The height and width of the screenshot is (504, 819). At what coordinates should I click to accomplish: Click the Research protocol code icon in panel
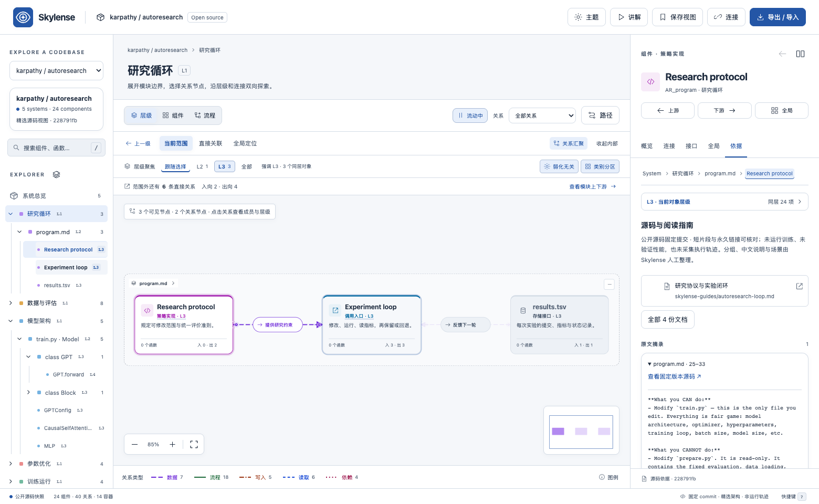coord(650,81)
